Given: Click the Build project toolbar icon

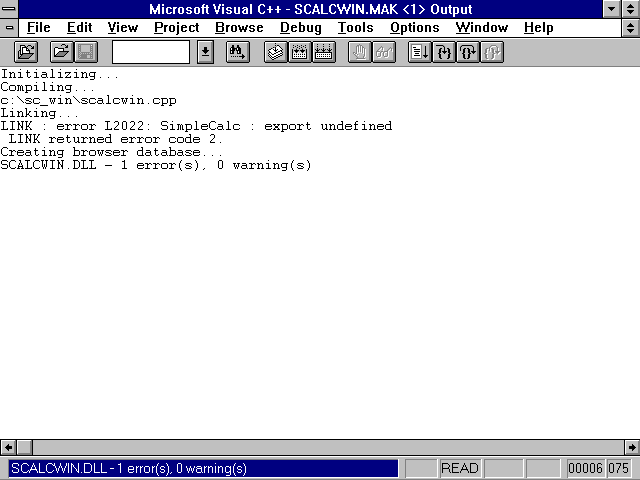Looking at the screenshot, I should [x=299, y=52].
